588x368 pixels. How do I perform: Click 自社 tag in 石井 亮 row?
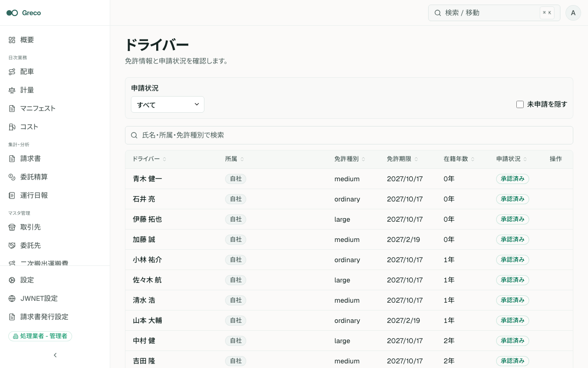236,199
